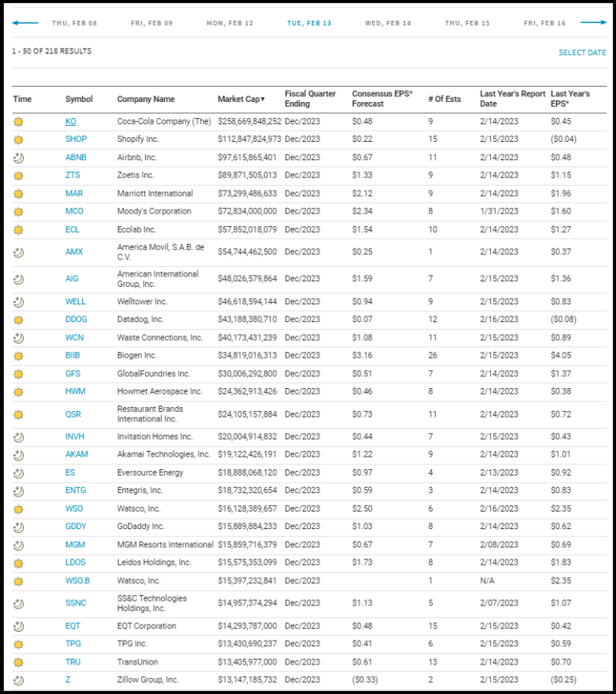This screenshot has width=616, height=694.
Task: Open the MGM ticker link
Action: [75, 545]
